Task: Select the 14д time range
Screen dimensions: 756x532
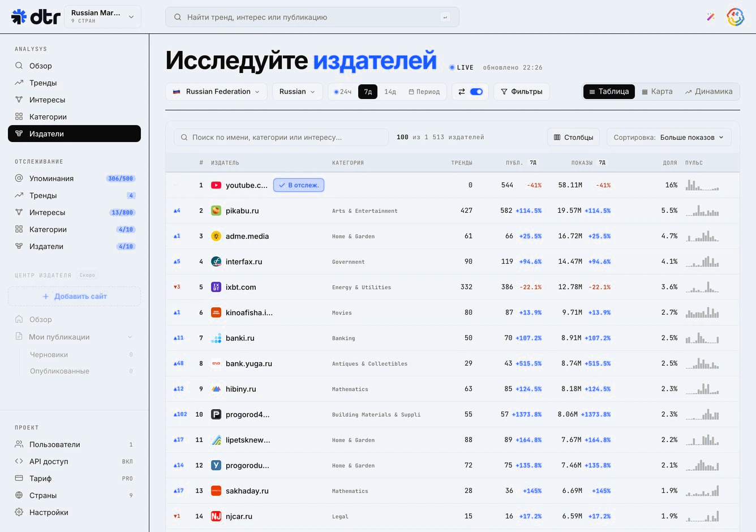Action: click(x=390, y=92)
